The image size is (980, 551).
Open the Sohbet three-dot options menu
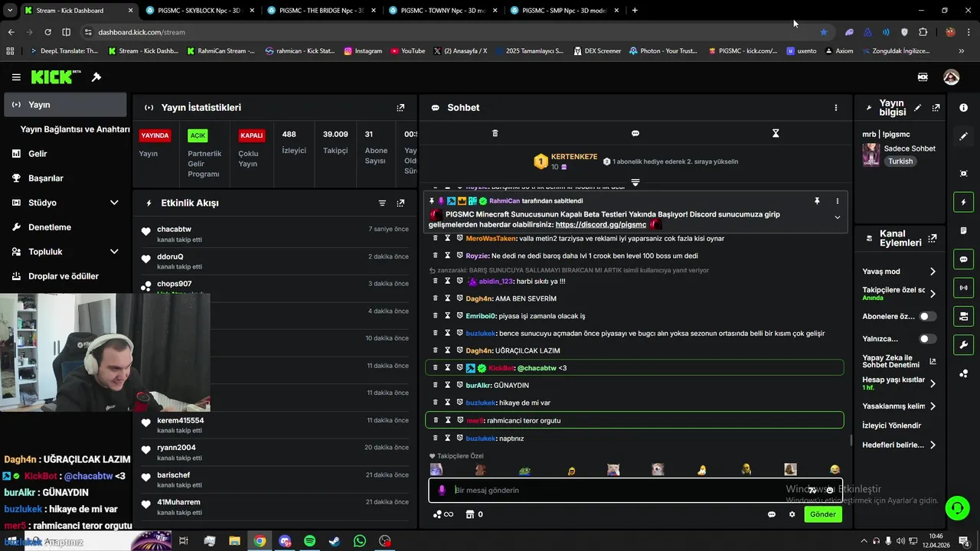pos(836,108)
